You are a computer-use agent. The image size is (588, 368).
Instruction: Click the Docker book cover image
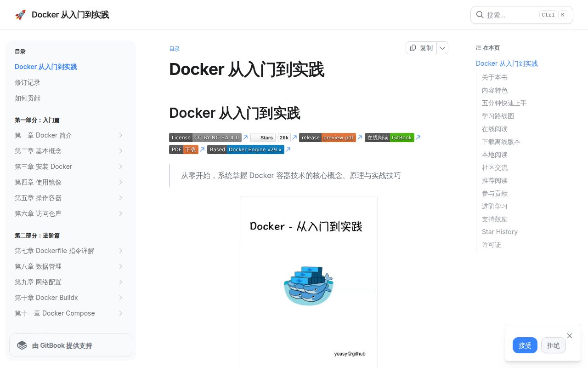[x=309, y=282]
